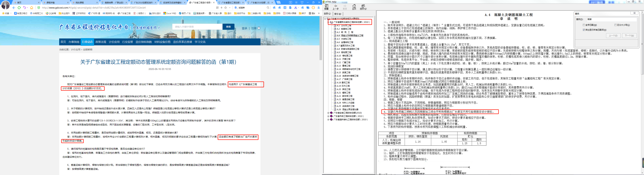The image size is (644, 175).
Task: Click the 下一个(N) button in find dialog
Action: [629, 36]
